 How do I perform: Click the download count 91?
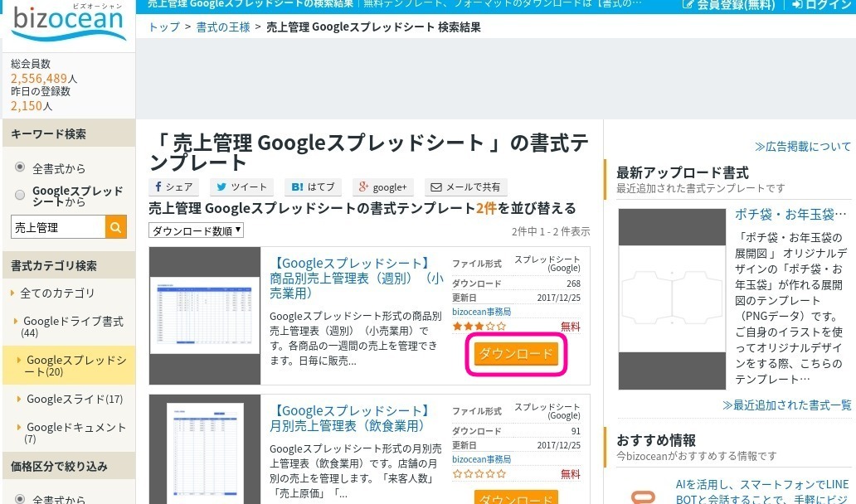click(576, 430)
